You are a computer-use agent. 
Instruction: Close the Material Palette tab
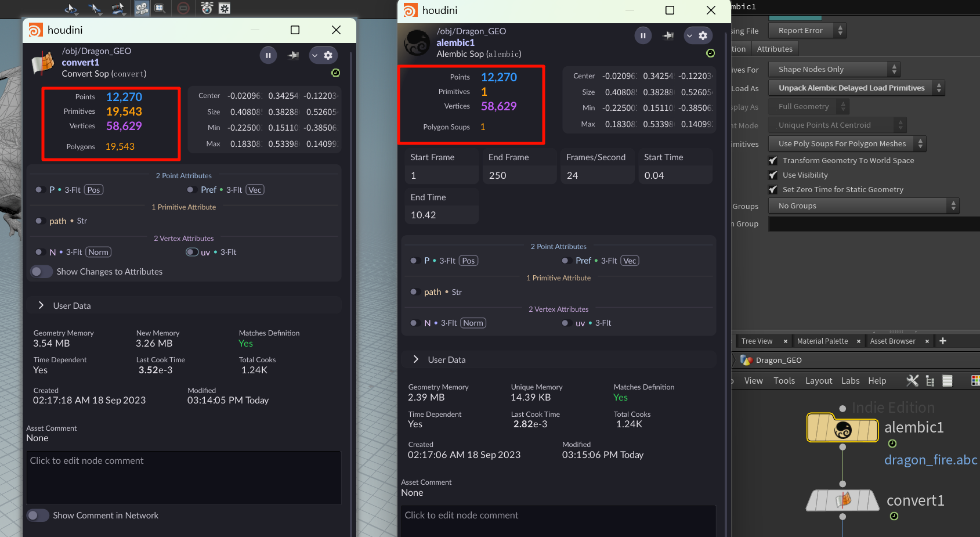tap(859, 341)
